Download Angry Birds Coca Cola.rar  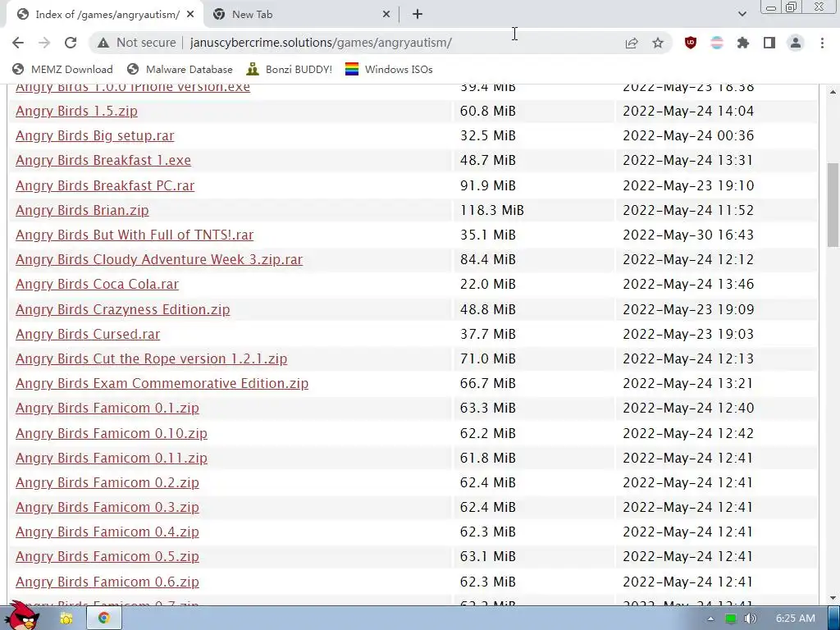pos(97,284)
